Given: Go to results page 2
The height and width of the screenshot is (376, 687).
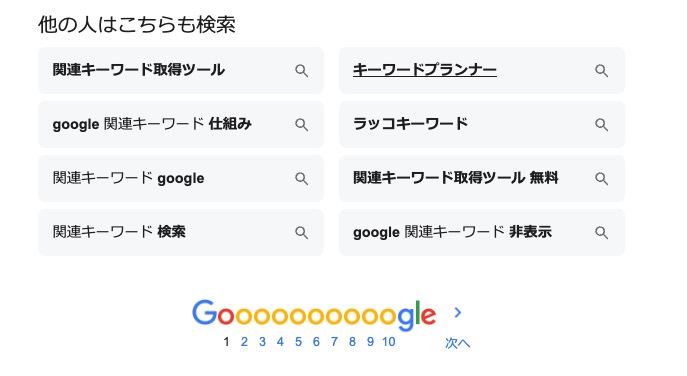Looking at the screenshot, I should [x=244, y=342].
